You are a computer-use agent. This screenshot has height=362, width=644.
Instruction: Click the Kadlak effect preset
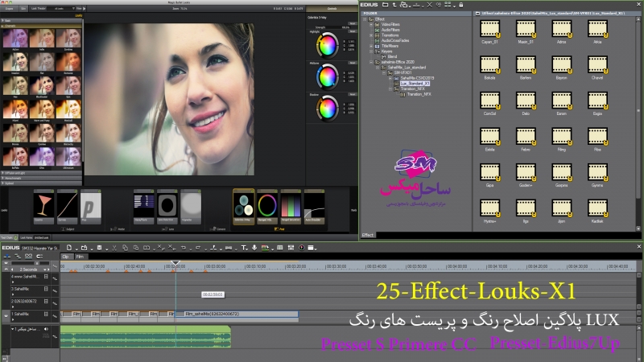coord(597,212)
